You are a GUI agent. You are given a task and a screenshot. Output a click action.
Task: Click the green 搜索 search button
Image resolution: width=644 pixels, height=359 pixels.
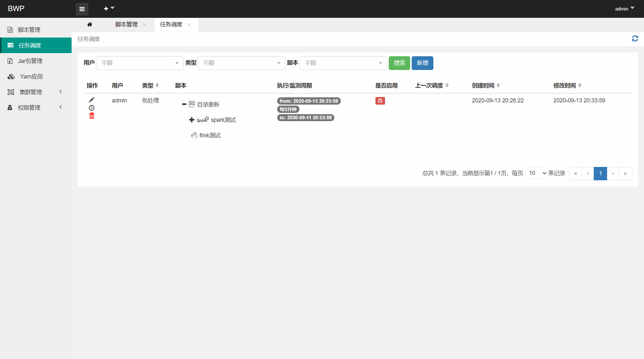coord(399,63)
